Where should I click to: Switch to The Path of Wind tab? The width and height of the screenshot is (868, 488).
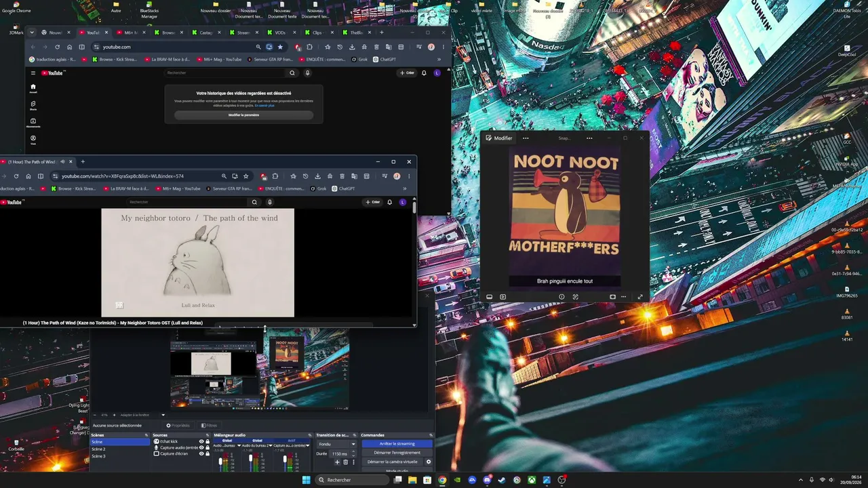28,162
